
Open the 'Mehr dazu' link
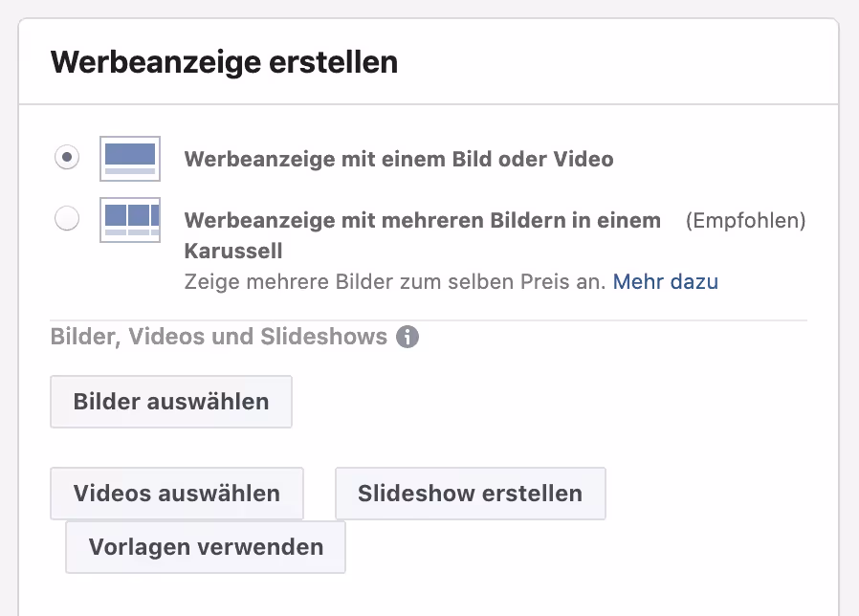[x=665, y=281]
